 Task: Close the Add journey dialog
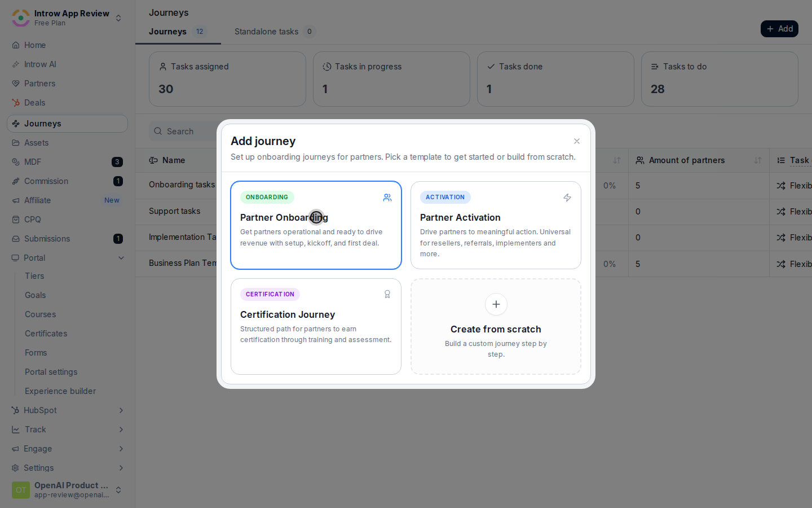click(x=577, y=141)
